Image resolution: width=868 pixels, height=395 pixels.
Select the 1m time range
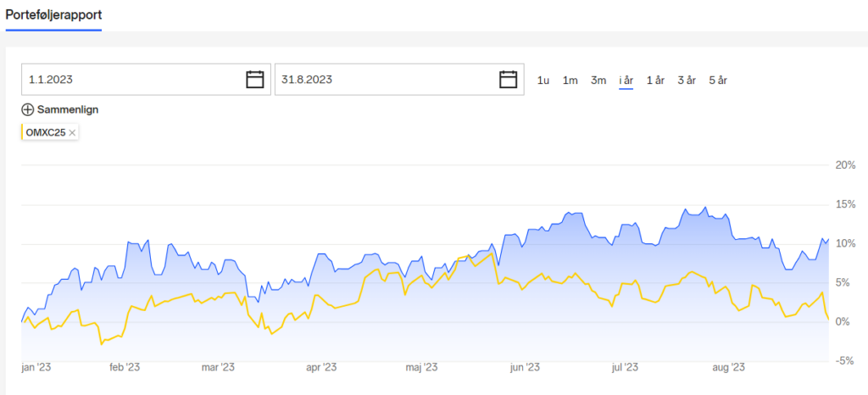click(570, 81)
